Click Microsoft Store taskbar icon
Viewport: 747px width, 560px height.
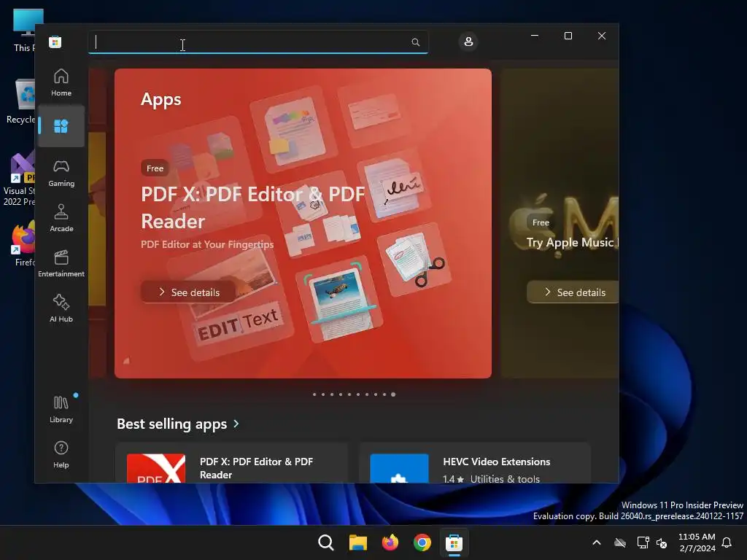(x=454, y=542)
